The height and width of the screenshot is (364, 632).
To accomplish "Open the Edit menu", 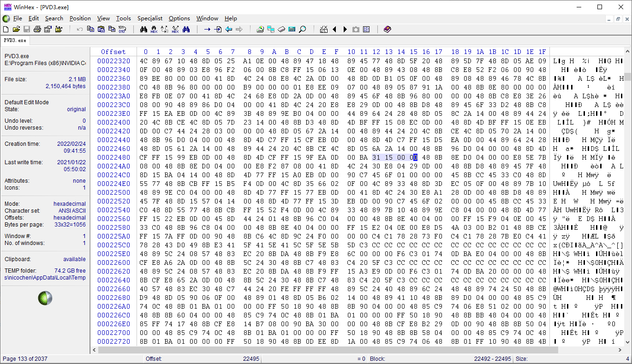I will (34, 18).
